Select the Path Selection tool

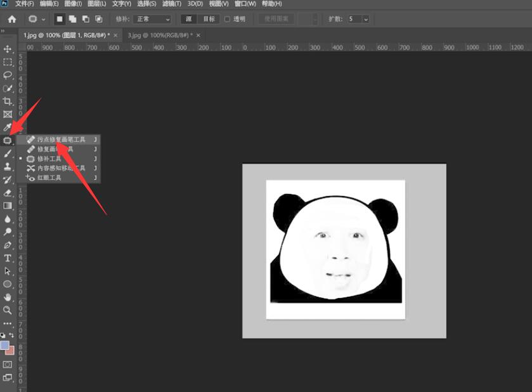pyautogui.click(x=8, y=271)
